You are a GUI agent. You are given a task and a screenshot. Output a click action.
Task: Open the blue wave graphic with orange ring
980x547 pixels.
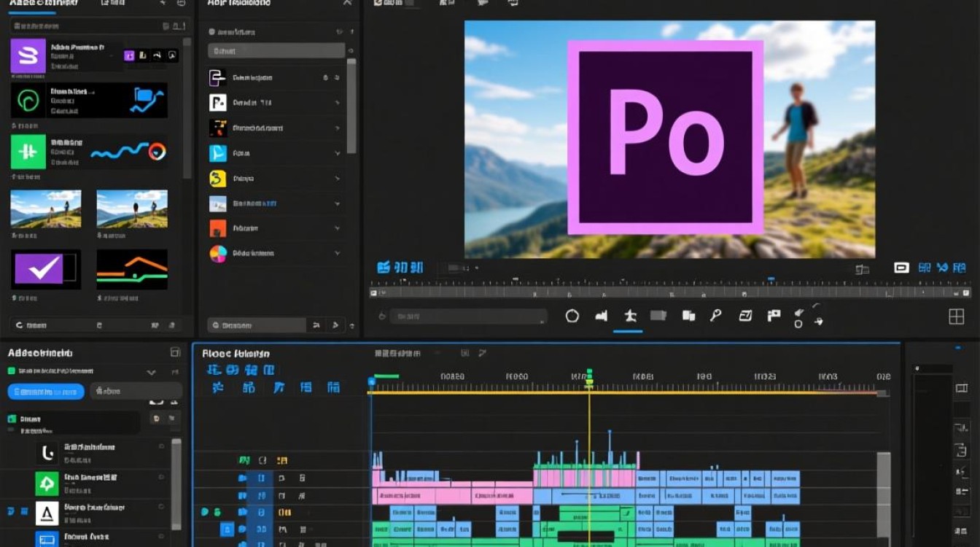[x=130, y=152]
